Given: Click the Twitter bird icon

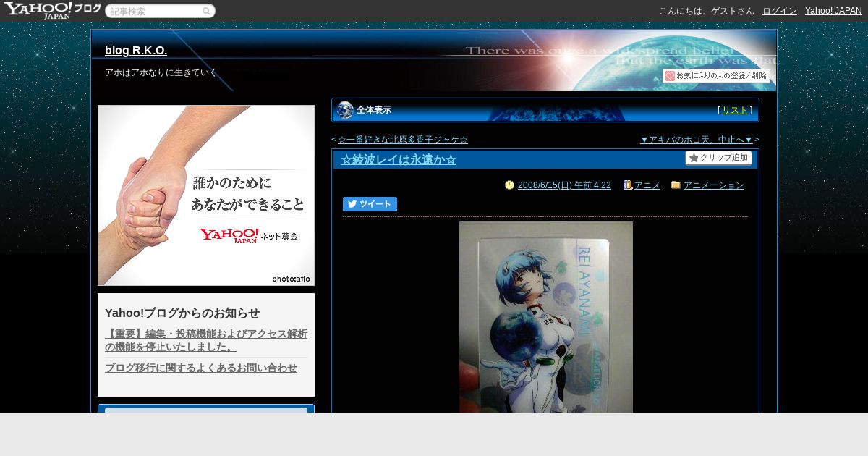Looking at the screenshot, I should tap(352, 204).
